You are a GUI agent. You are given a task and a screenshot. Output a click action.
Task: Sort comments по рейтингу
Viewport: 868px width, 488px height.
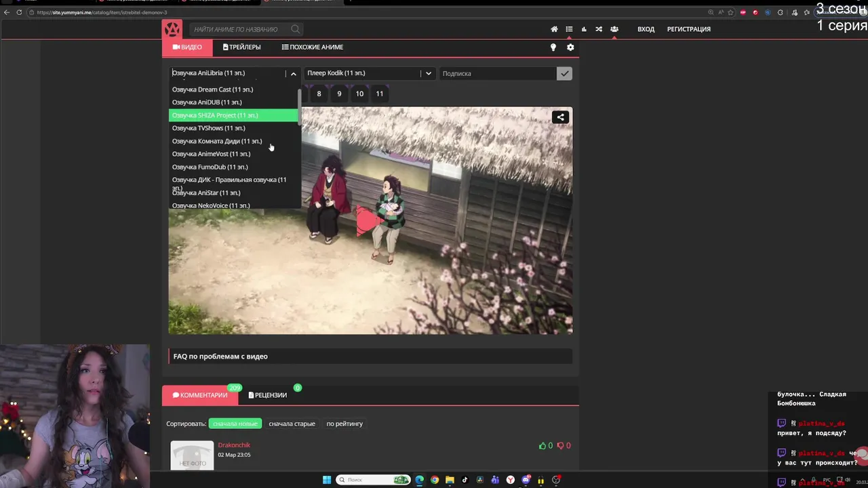pyautogui.click(x=344, y=424)
